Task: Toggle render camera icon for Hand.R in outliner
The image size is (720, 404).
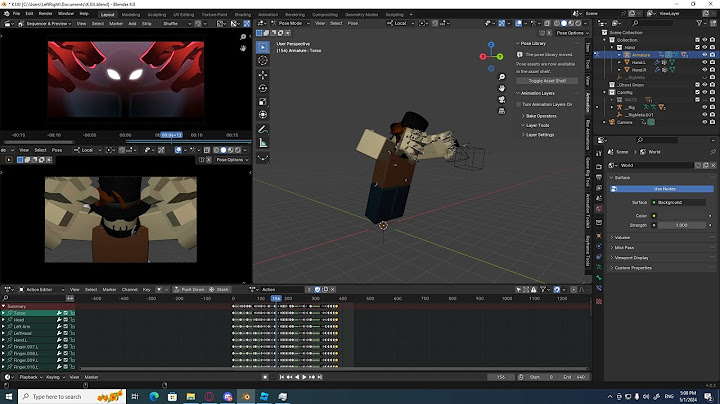Action: [x=712, y=70]
